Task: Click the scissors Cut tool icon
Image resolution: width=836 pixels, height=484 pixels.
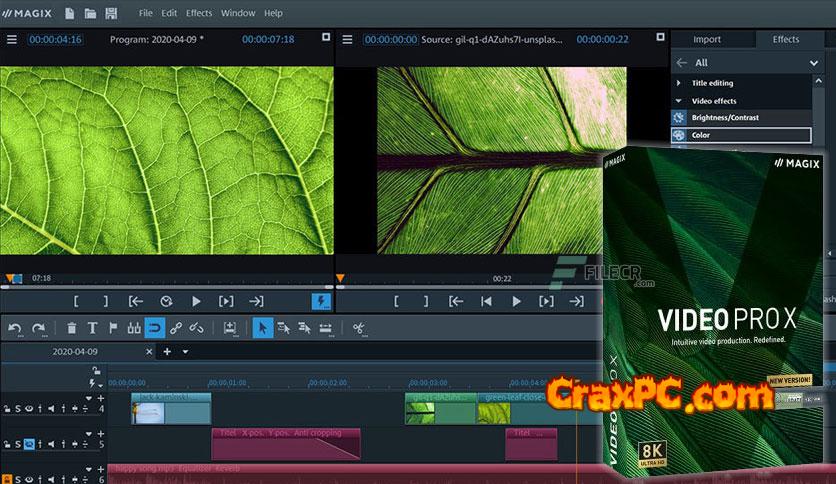Action: 359,327
